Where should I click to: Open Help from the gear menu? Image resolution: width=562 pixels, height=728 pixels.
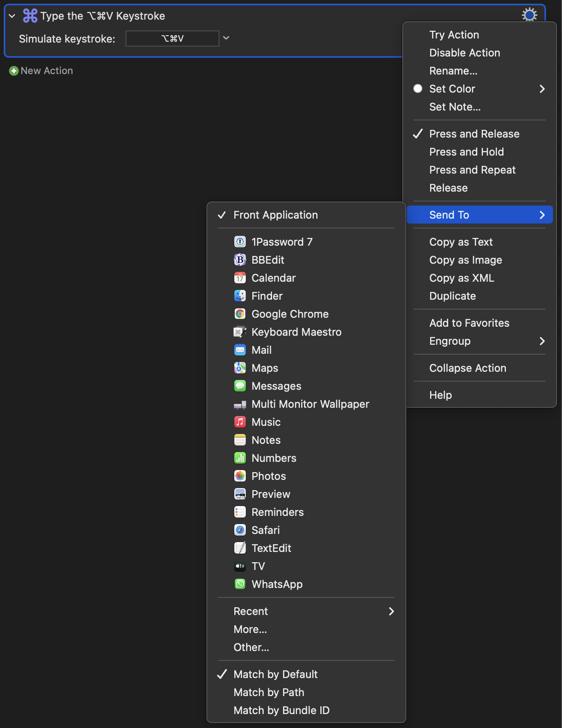click(x=480, y=395)
